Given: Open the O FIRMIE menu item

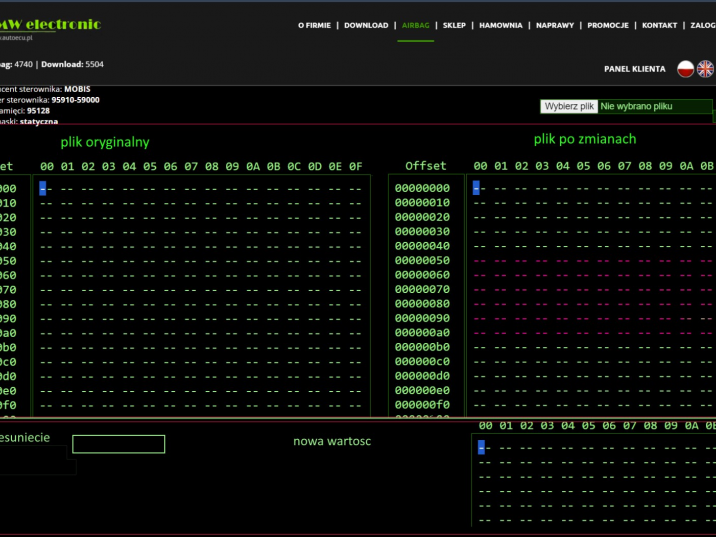Looking at the screenshot, I should 314,25.
